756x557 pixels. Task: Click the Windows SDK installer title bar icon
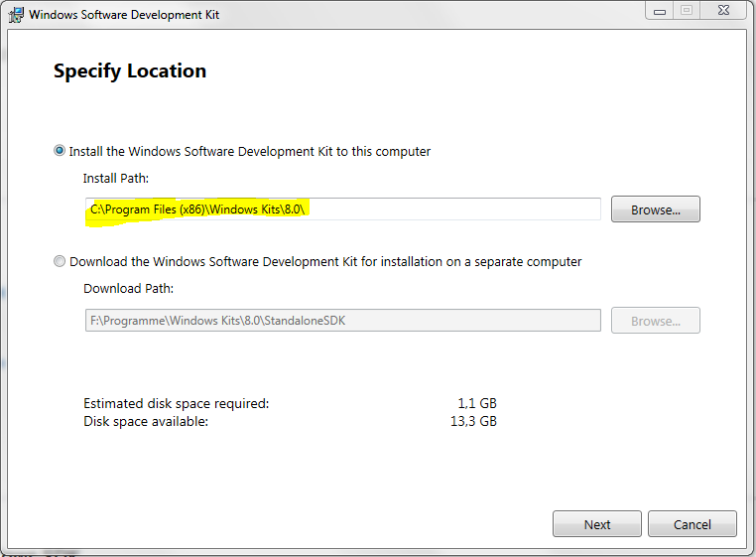pos(16,15)
